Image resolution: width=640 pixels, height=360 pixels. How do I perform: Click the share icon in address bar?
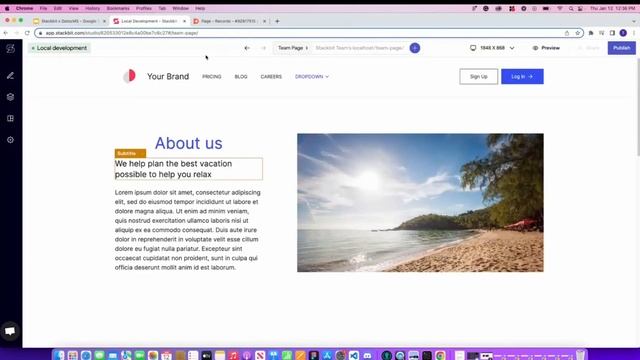(567, 33)
